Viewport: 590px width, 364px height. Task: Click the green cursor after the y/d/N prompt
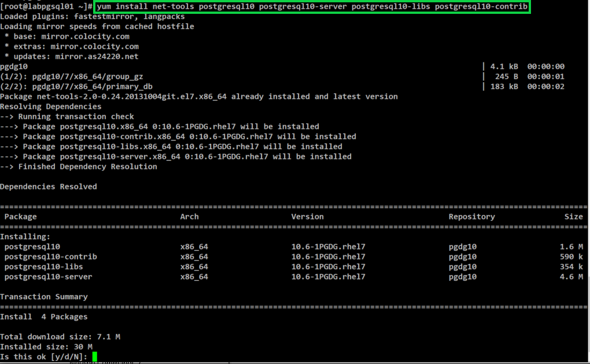(x=94, y=356)
